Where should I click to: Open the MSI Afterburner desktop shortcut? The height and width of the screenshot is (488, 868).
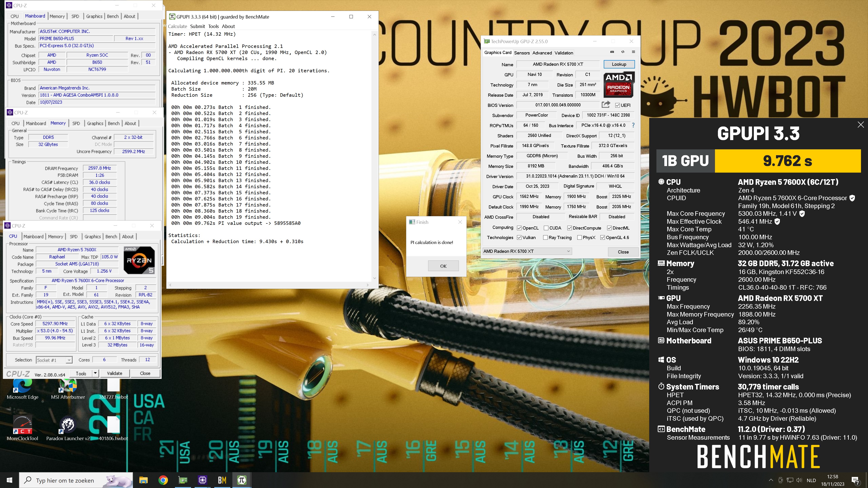click(x=68, y=389)
